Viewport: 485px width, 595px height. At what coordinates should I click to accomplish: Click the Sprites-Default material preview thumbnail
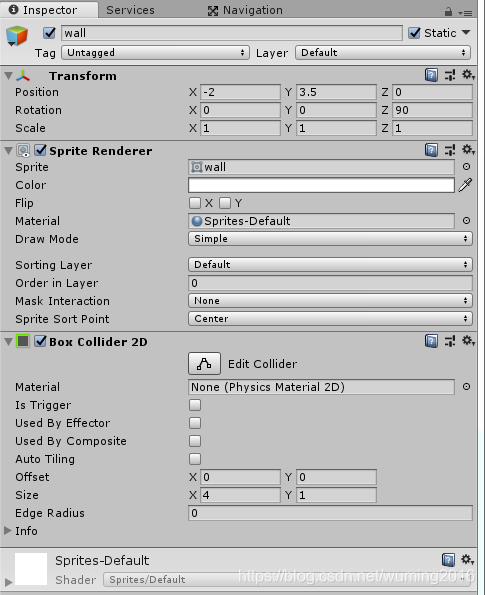tap(31, 569)
